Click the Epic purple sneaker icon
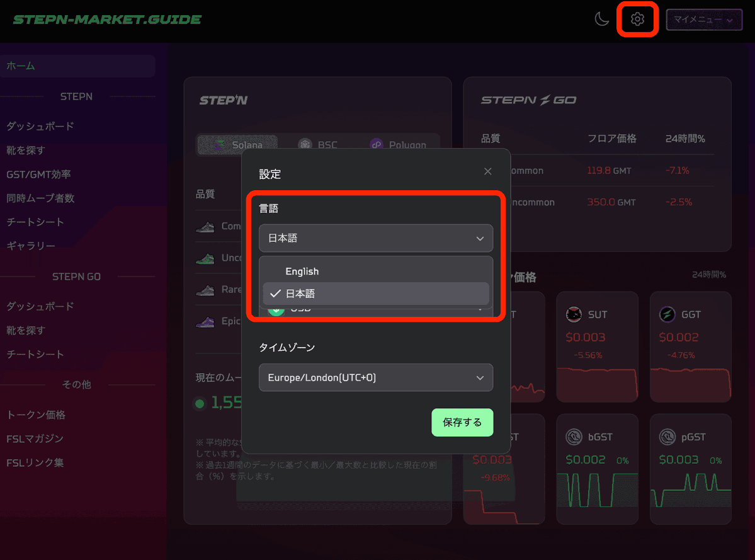 (x=205, y=322)
